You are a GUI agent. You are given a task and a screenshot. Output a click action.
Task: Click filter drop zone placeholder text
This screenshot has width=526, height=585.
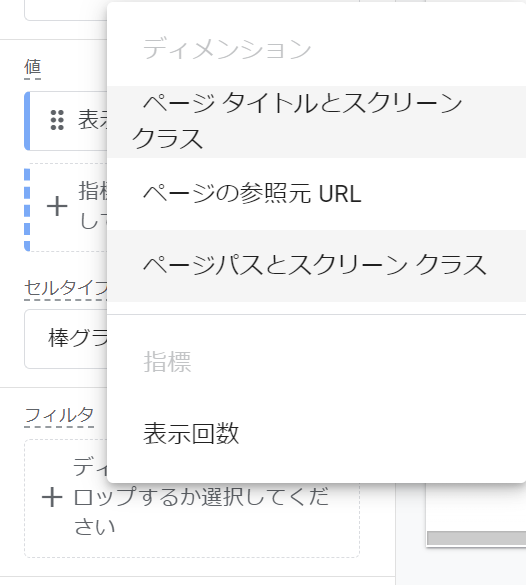pyautogui.click(x=201, y=497)
